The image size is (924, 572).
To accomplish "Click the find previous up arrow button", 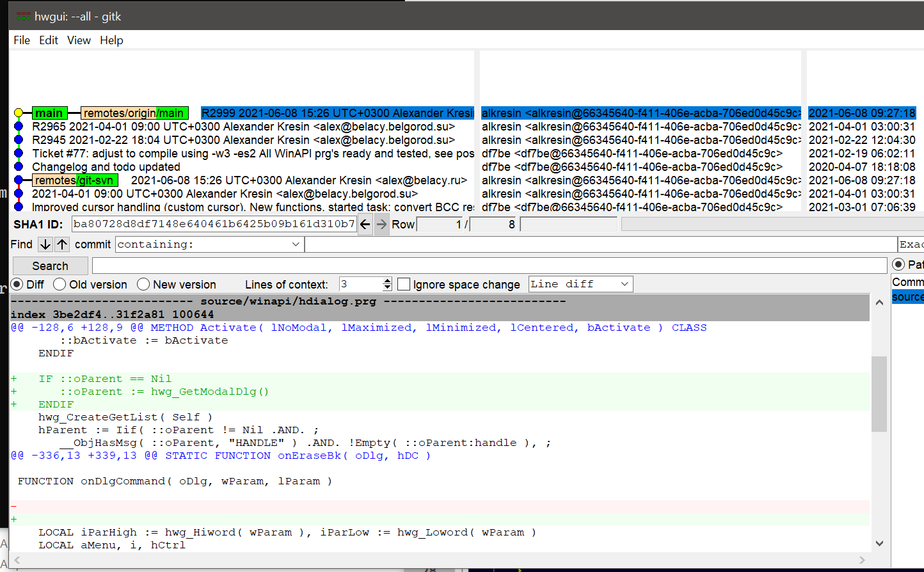I will pyautogui.click(x=61, y=244).
